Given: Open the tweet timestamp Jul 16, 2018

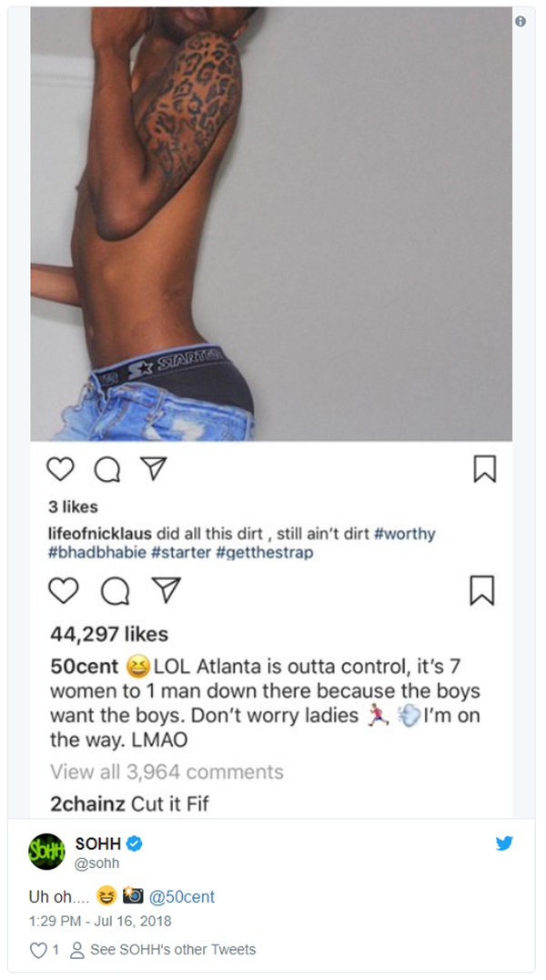Looking at the screenshot, I should [136, 921].
